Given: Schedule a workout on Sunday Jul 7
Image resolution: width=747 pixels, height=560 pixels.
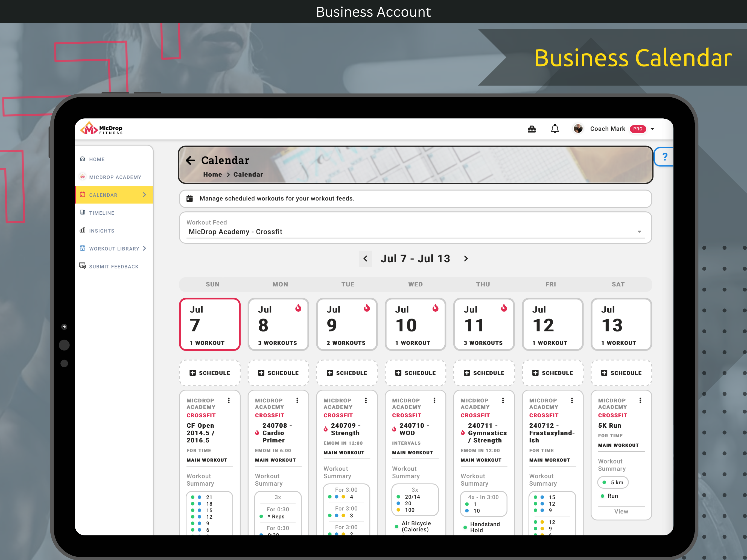Looking at the screenshot, I should click(x=210, y=373).
